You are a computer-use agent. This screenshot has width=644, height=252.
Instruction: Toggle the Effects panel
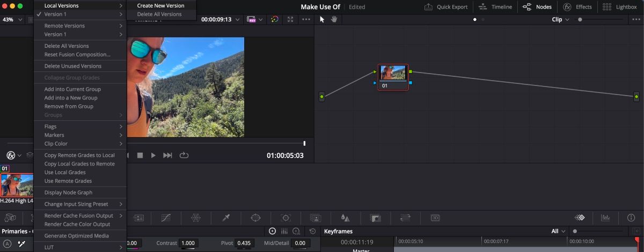point(577,7)
